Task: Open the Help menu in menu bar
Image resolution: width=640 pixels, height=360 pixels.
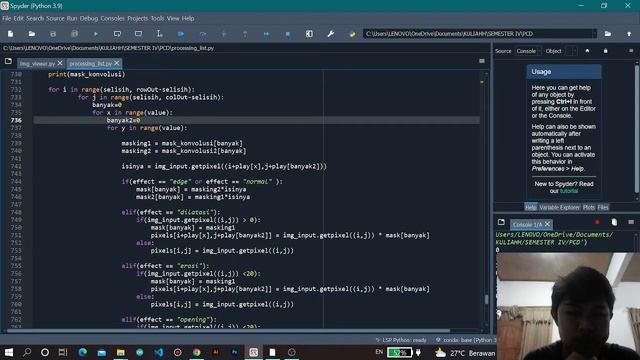Action: click(188, 18)
